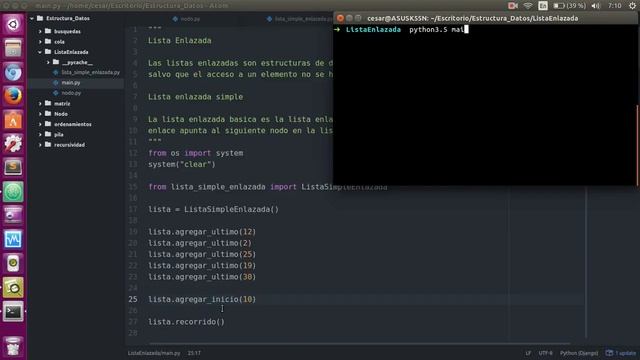Click the editor horizontal scrollbar
The image size is (640, 360).
tap(359, 344)
